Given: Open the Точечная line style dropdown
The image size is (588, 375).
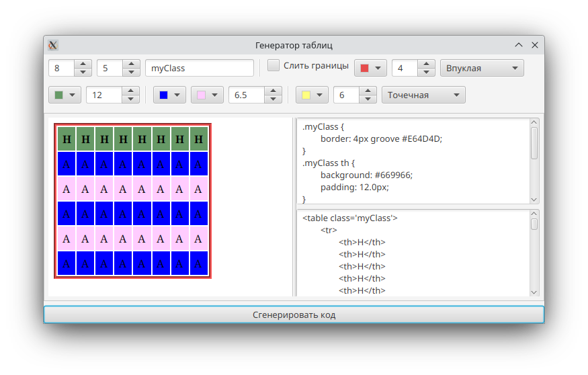Looking at the screenshot, I should (423, 95).
